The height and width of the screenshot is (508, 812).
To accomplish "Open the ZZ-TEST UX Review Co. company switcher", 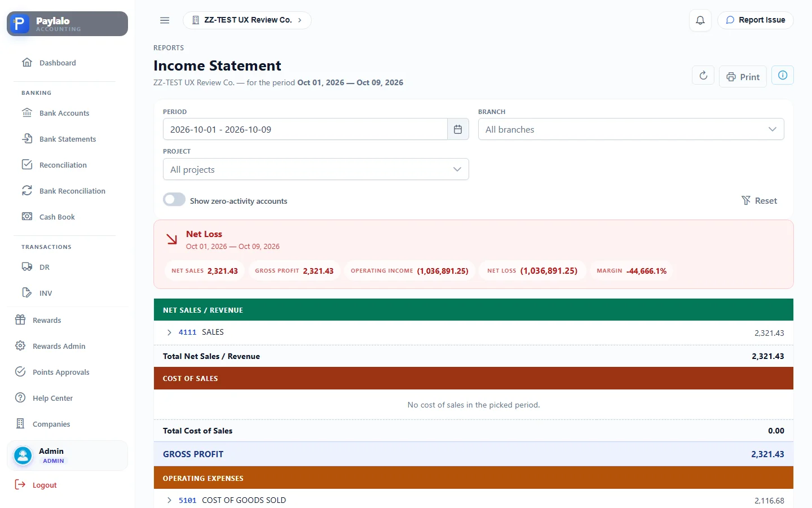I will click(247, 20).
